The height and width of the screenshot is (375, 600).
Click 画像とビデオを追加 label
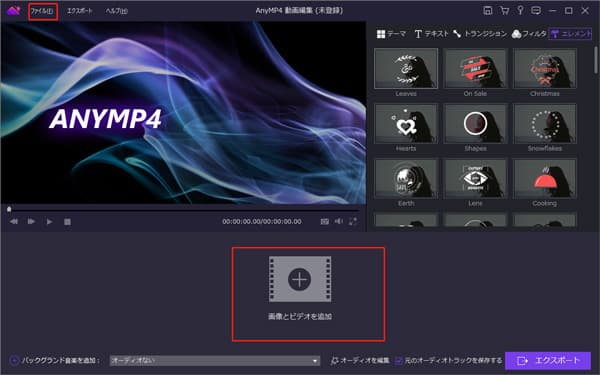click(300, 316)
